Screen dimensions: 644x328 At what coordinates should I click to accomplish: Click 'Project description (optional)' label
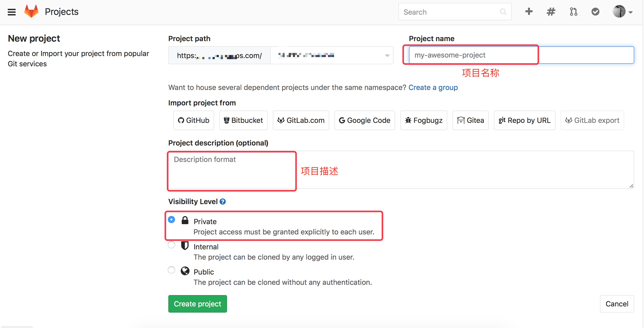[218, 143]
